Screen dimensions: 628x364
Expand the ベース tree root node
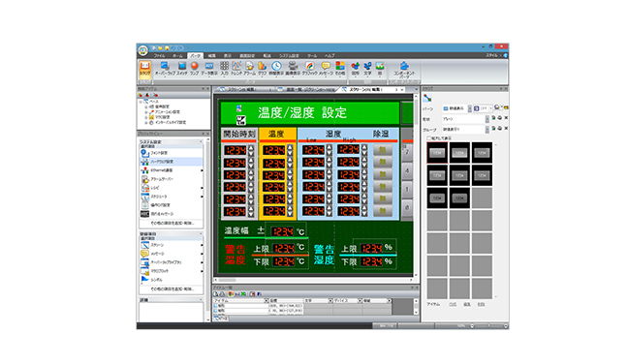[141, 102]
